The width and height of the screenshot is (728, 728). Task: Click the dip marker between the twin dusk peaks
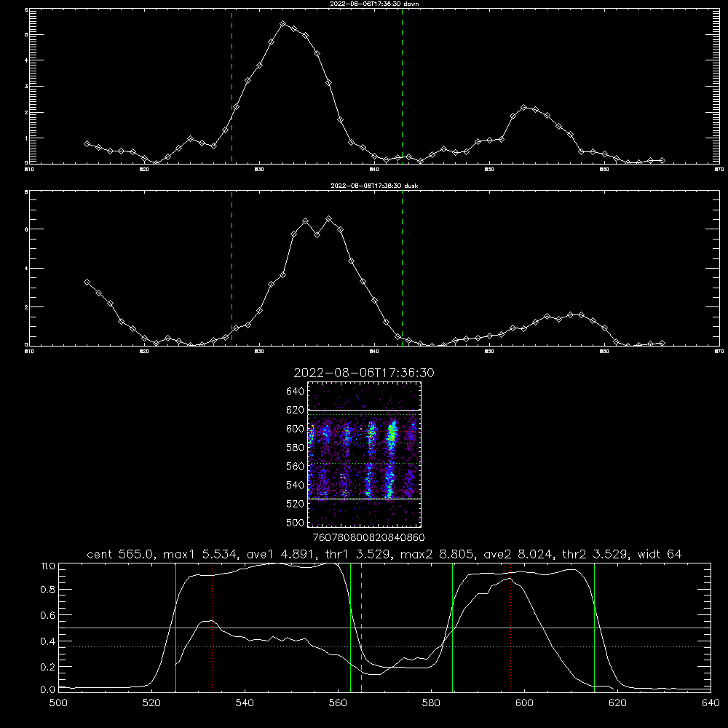click(x=317, y=234)
